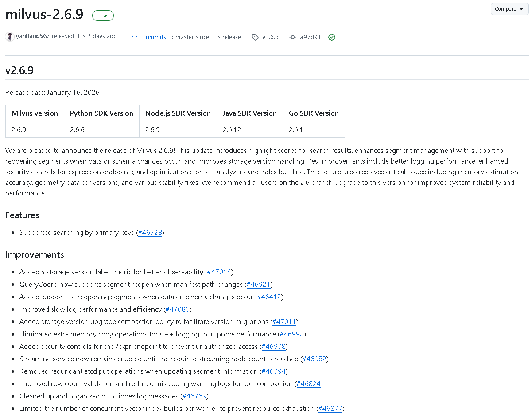Viewport: 532px width, 414px height.
Task: Click the 2.6.9 cell under Milvus Version
Action: click(x=35, y=129)
